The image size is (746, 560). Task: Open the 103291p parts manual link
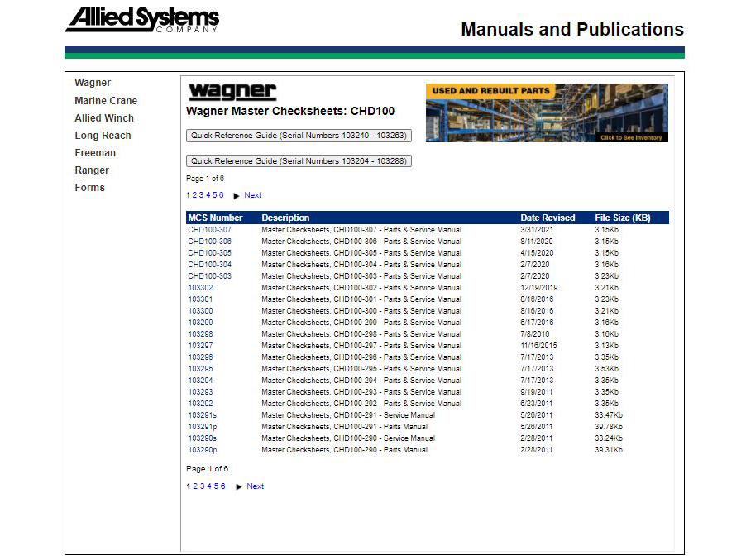(x=203, y=427)
